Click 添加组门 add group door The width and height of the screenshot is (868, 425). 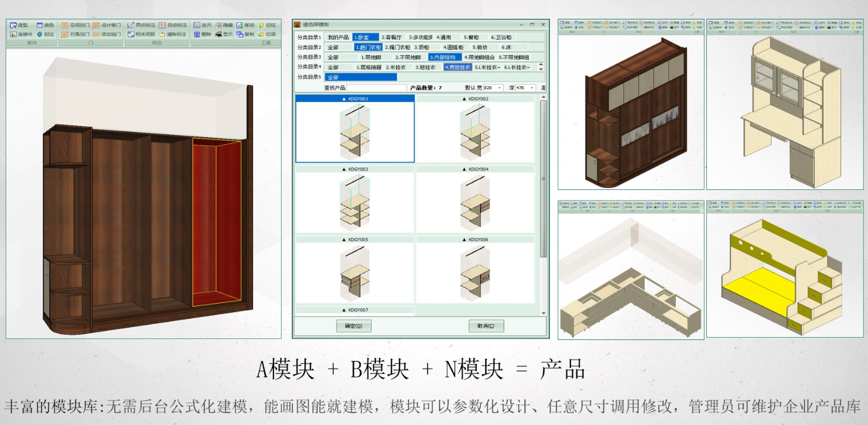107,35
